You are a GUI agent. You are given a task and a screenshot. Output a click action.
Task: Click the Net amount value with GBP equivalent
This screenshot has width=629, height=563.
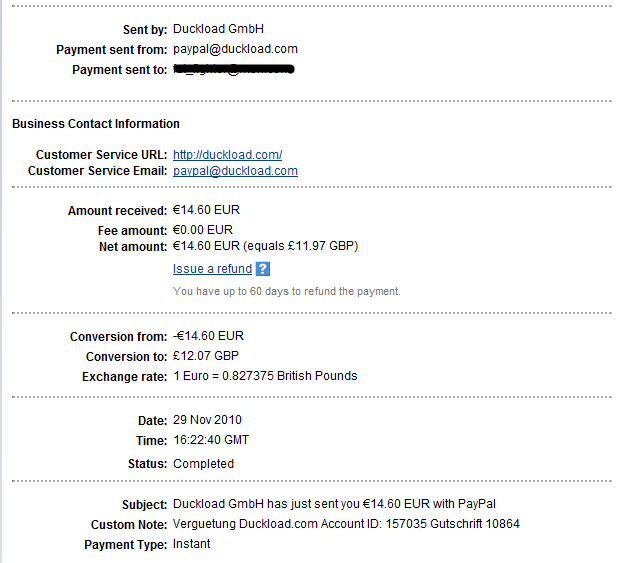265,246
